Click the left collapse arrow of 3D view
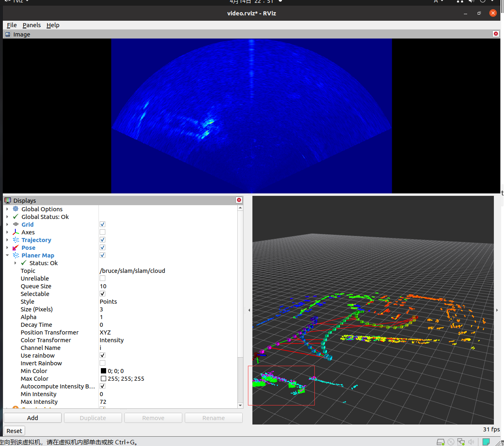The image size is (504, 446). (249, 310)
